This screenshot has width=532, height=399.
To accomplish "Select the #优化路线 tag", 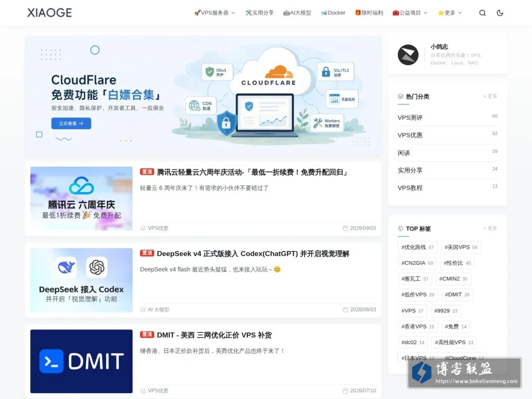I will tap(418, 247).
